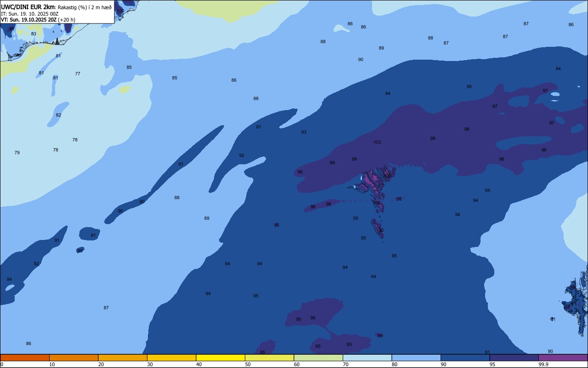588x368 pixels.
Task: Click the '83' humidity value on map
Action: (34, 33)
